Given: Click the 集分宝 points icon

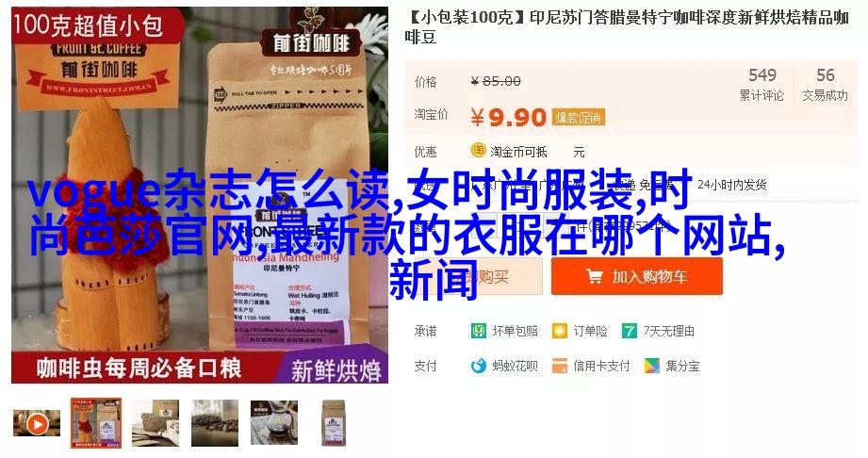Looking at the screenshot, I should click(x=652, y=366).
